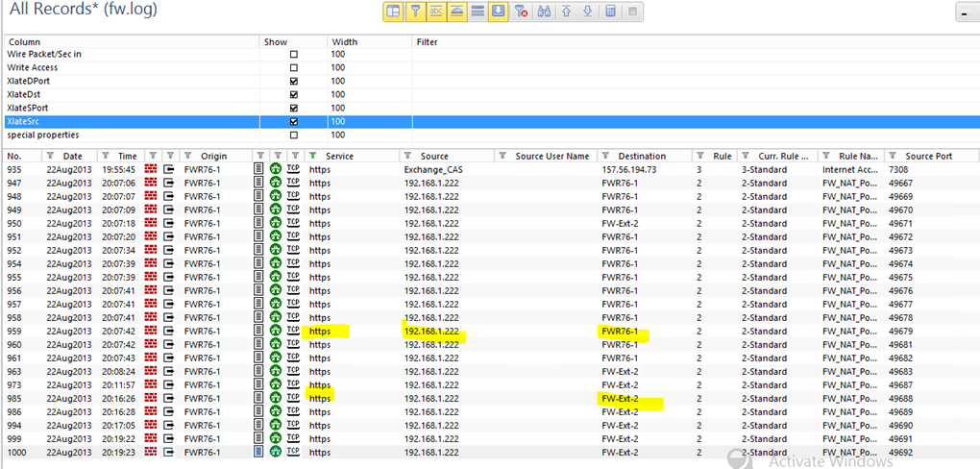Viewport: 980px width, 469px height.
Task: Click the arrow direction icon in row 947
Action: (x=169, y=183)
